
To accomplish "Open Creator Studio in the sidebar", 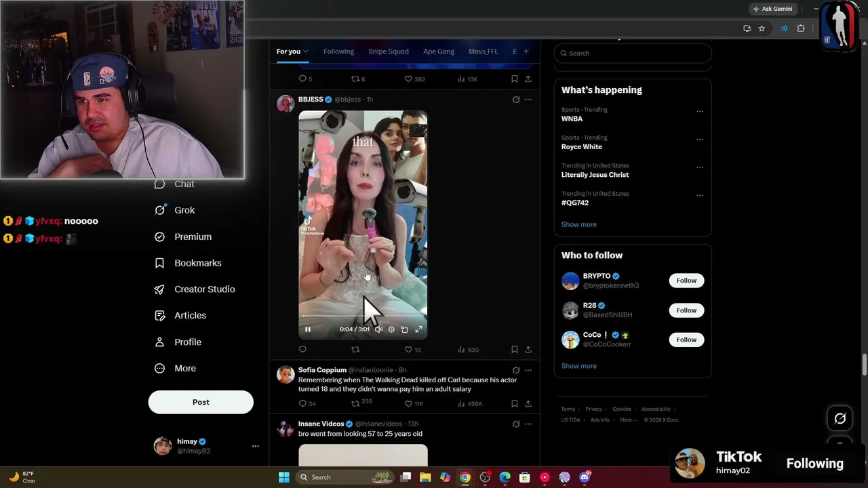I will tap(195, 289).
